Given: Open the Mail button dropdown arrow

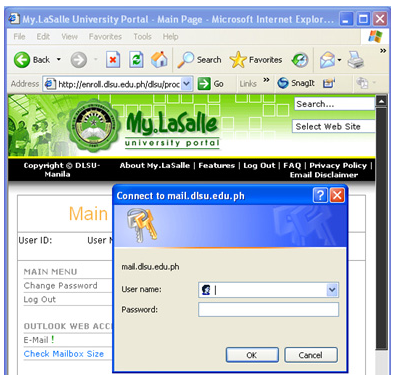Looking at the screenshot, I should (339, 60).
